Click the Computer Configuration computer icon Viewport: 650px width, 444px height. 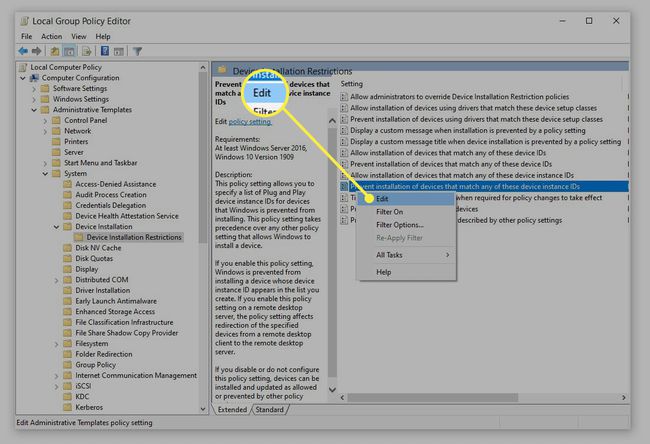34,78
